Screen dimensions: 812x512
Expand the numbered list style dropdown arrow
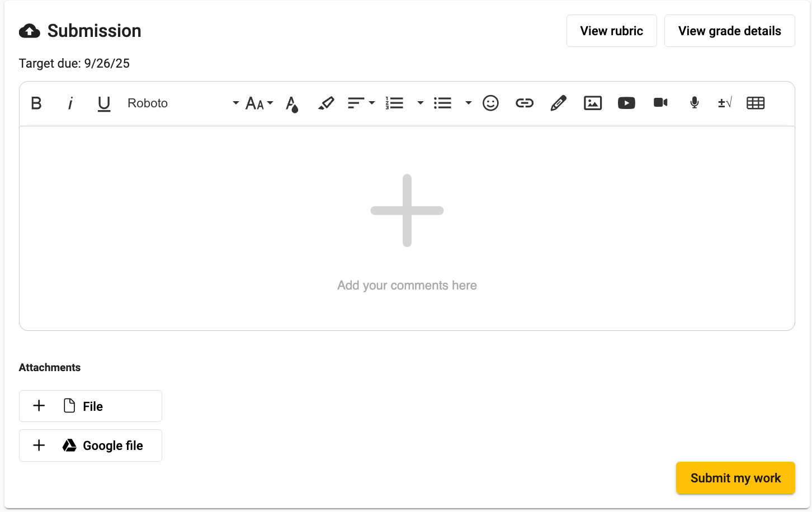click(x=421, y=103)
